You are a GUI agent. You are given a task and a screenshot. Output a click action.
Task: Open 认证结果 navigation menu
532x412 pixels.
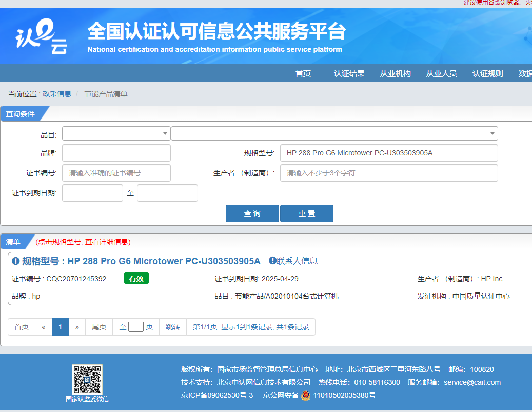[x=349, y=74]
